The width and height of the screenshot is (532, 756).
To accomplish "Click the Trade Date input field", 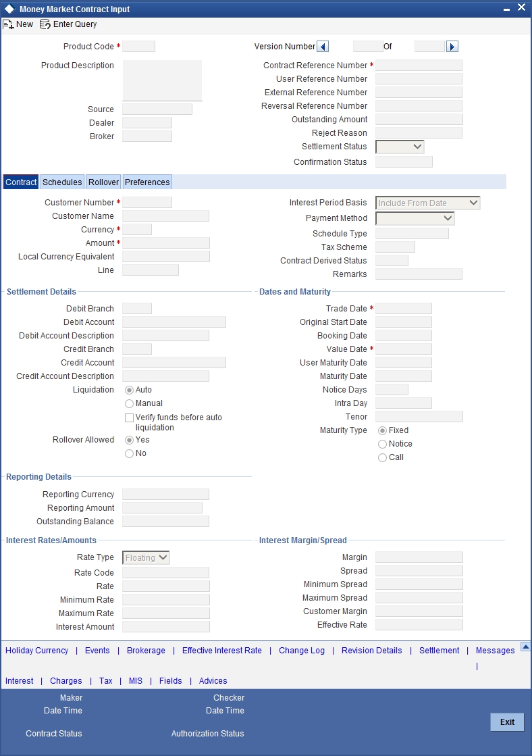I will (x=404, y=309).
